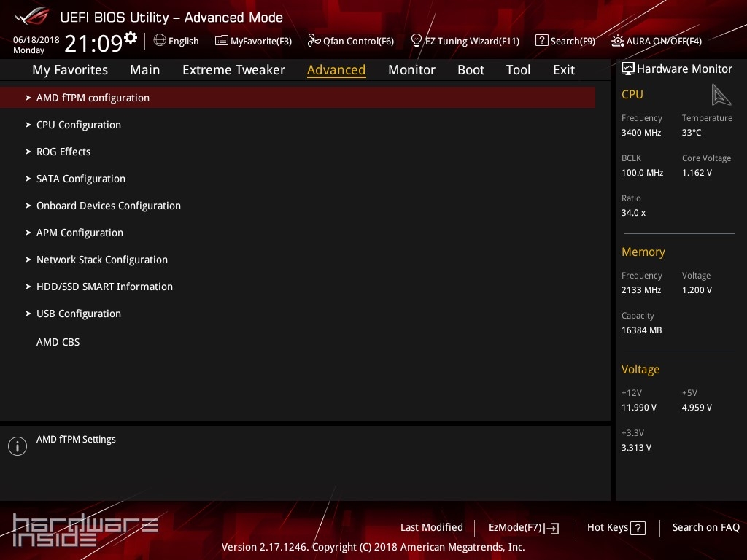Viewport: 747px width, 560px height.
Task: Open the My Favorites tab
Action: 70,70
